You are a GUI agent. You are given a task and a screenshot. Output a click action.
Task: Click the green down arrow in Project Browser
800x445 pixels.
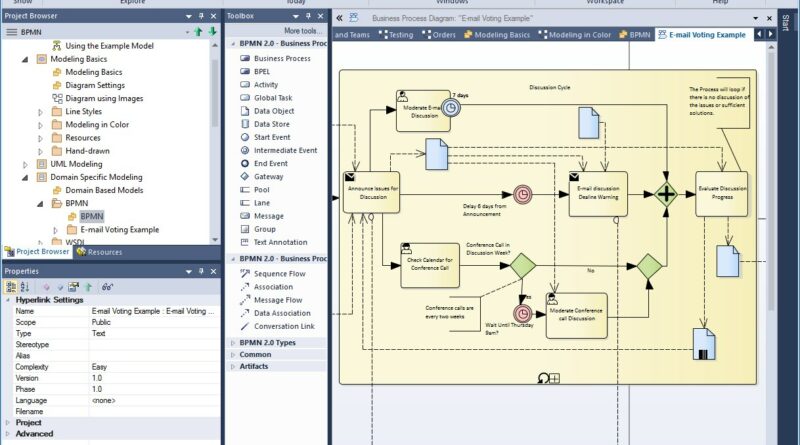coord(212,32)
